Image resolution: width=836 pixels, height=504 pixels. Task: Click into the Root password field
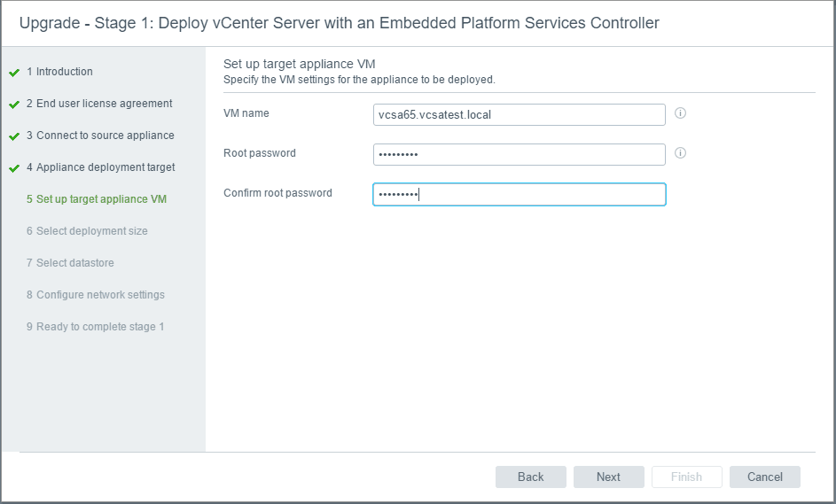pyautogui.click(x=519, y=154)
